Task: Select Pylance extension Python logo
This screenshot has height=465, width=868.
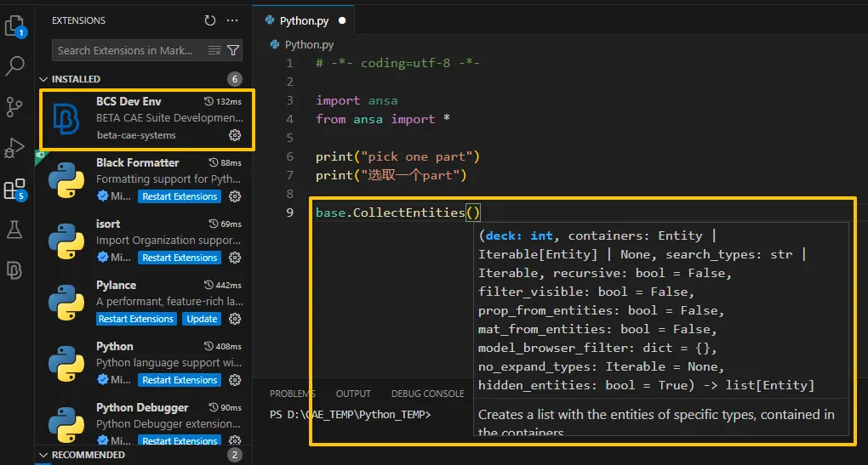Action: click(x=66, y=303)
